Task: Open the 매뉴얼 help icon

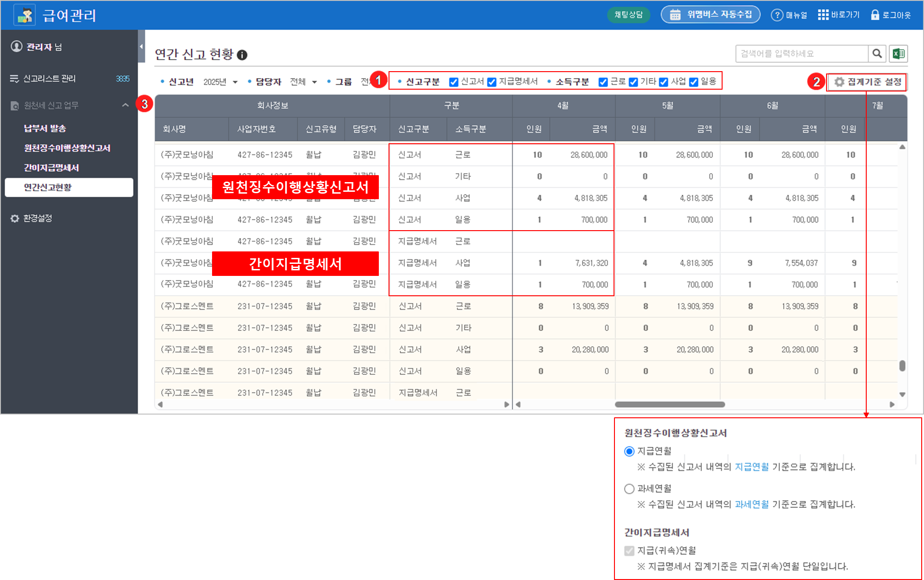Action: (x=777, y=15)
